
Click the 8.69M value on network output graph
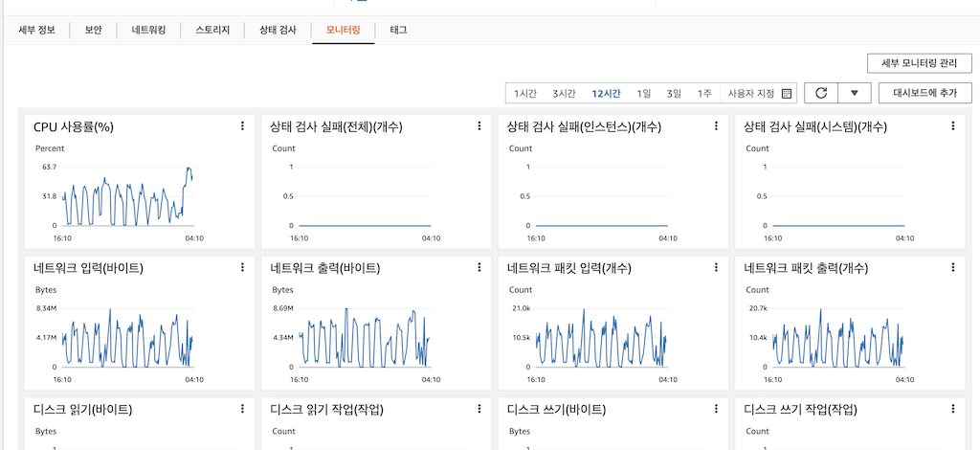[283, 308]
